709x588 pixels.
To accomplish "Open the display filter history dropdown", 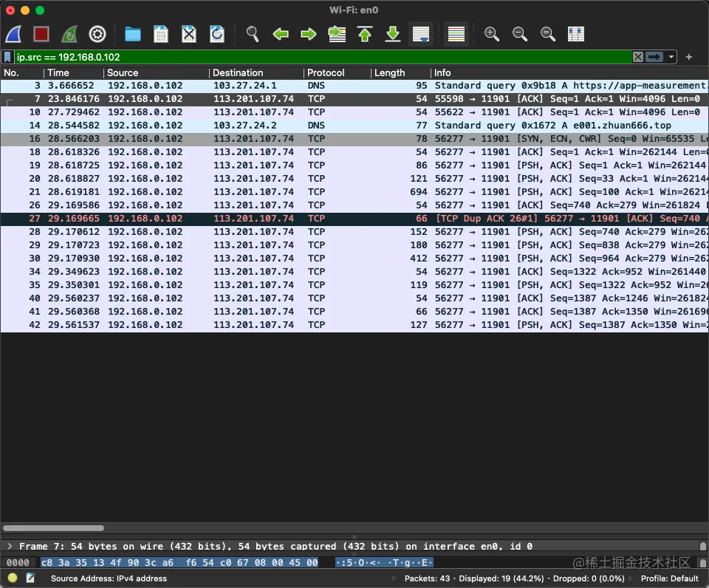I will [x=671, y=57].
